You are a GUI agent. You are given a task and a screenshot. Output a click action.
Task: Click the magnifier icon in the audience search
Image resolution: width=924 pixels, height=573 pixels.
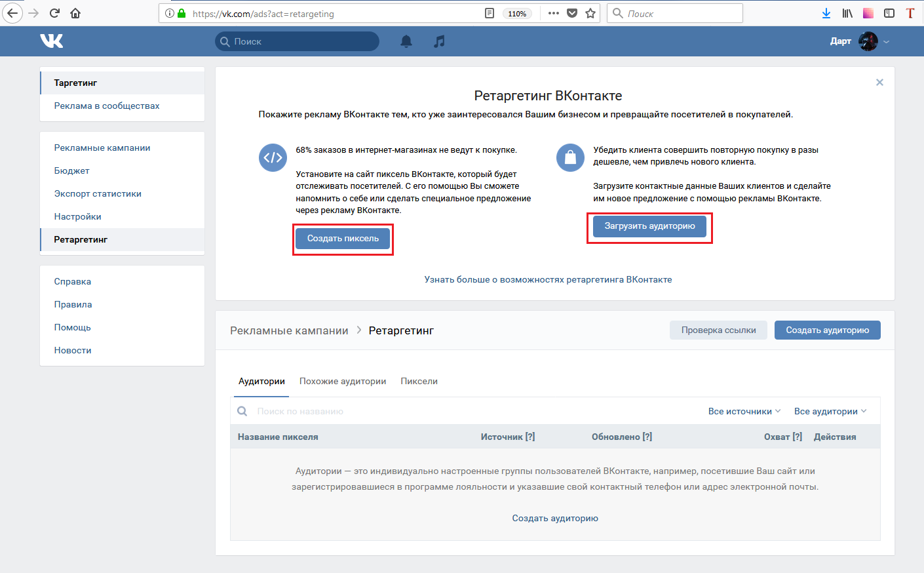242,411
